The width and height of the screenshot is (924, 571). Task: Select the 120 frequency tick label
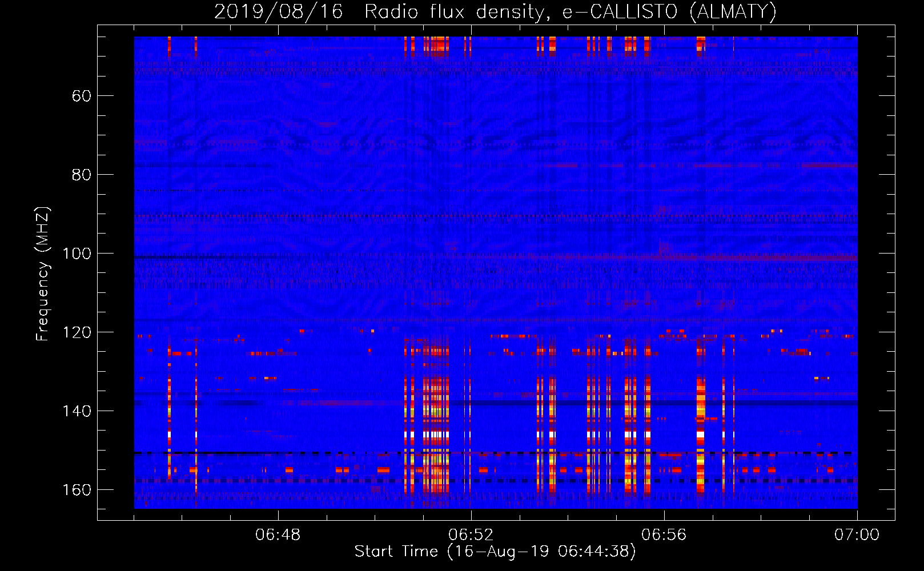[x=77, y=332]
